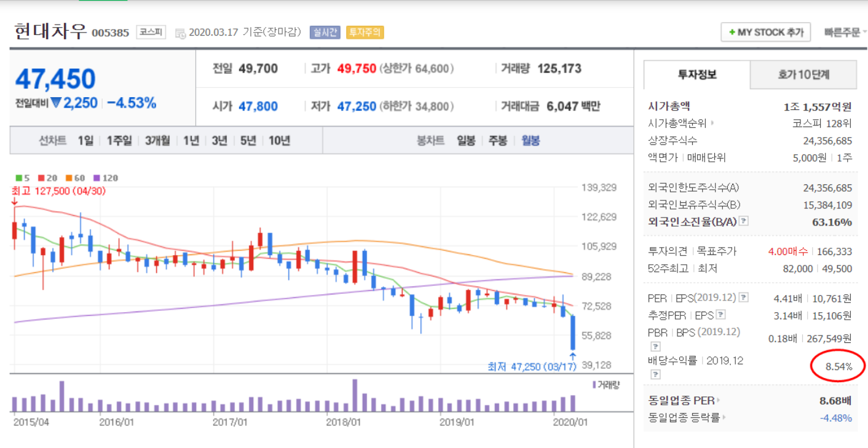Click the 실시간 badge
This screenshot has width=868, height=448.
click(x=325, y=32)
